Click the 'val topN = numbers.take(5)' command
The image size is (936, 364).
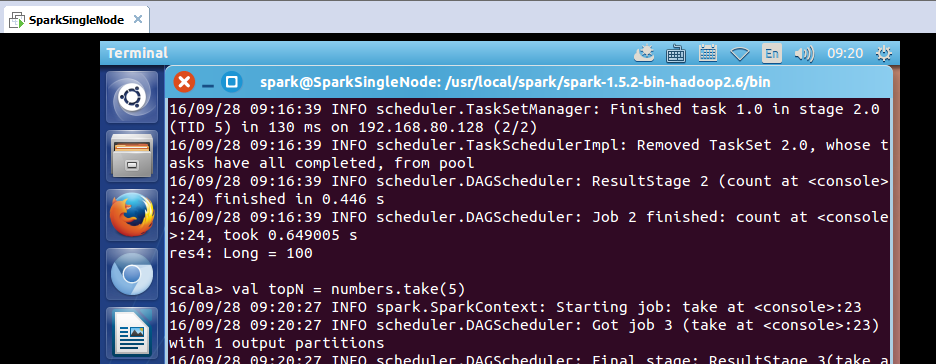tap(349, 289)
